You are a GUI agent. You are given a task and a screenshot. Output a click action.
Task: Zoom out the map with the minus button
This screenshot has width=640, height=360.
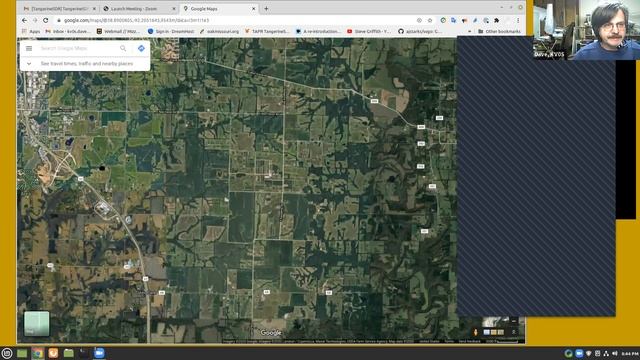coord(514,321)
